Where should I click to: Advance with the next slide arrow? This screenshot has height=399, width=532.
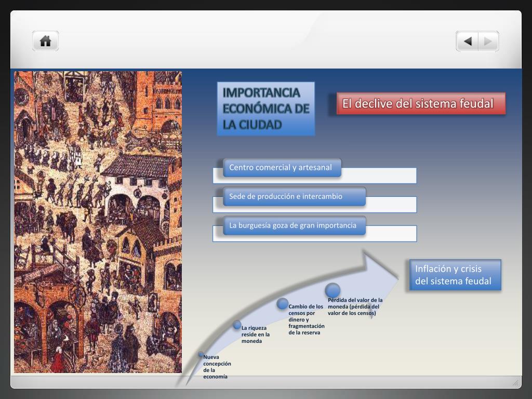(x=488, y=42)
